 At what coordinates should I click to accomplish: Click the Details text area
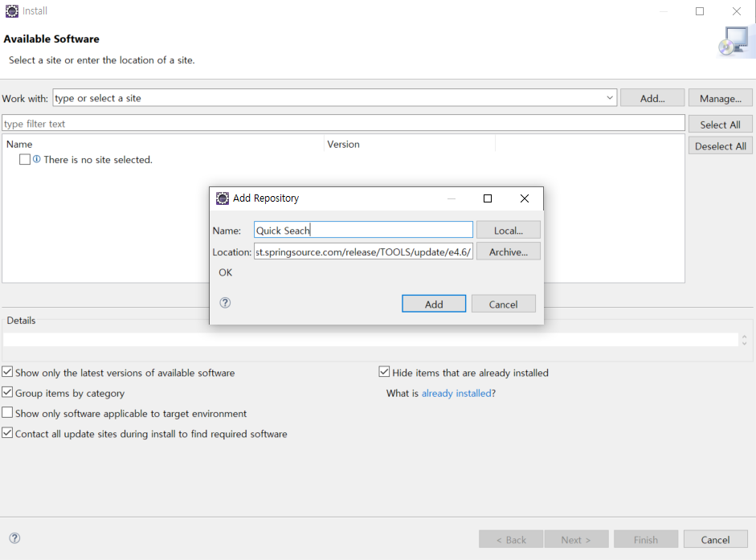(370, 340)
